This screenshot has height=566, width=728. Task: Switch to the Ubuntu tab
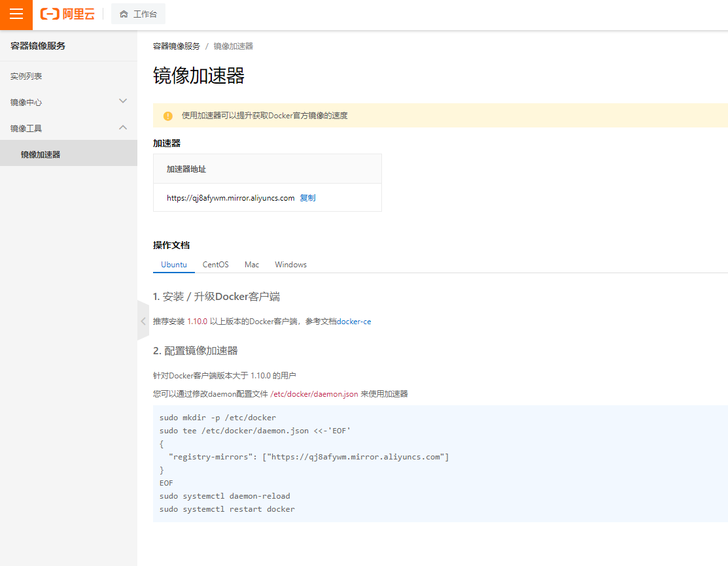click(173, 265)
